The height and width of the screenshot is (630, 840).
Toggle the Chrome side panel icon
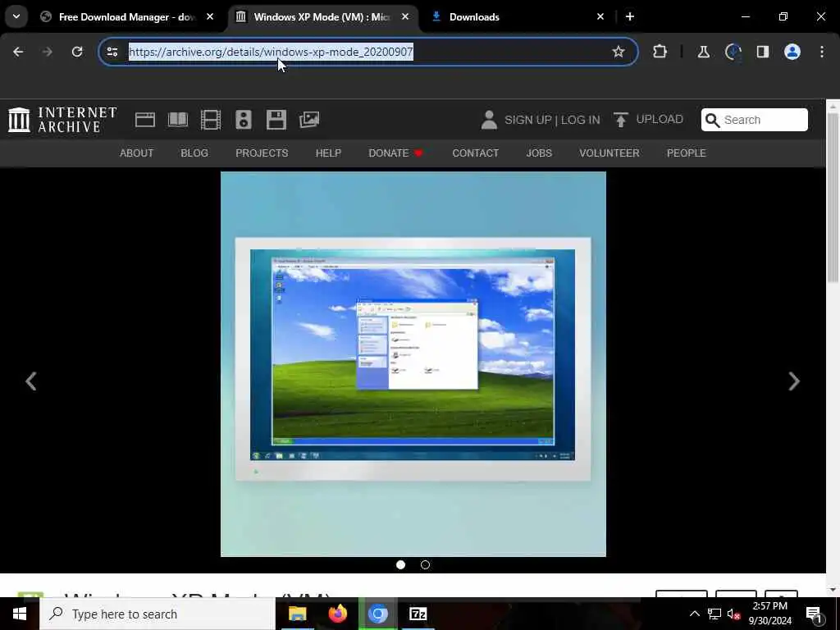click(x=762, y=52)
